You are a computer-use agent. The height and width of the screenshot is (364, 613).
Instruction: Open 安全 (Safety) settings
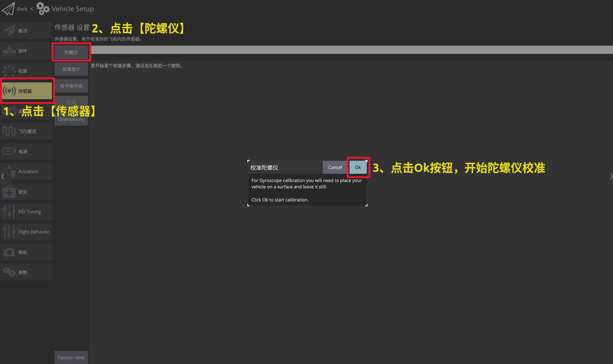tap(26, 191)
